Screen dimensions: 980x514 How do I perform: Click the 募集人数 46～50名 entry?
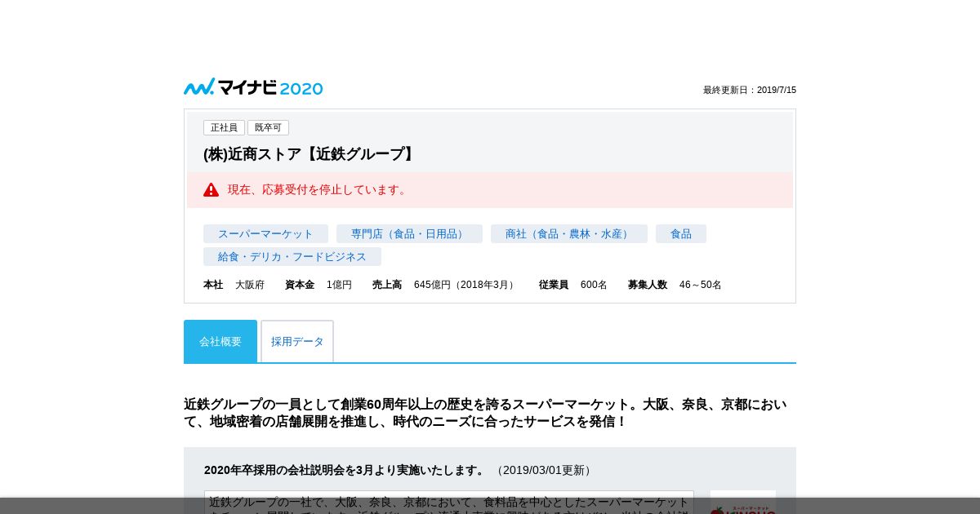[675, 285]
